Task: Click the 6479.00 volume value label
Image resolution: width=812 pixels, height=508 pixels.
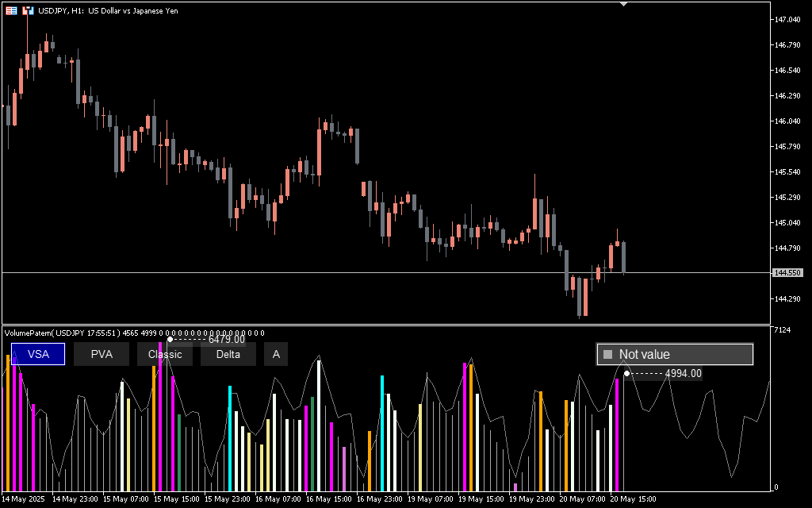Action: (x=226, y=340)
